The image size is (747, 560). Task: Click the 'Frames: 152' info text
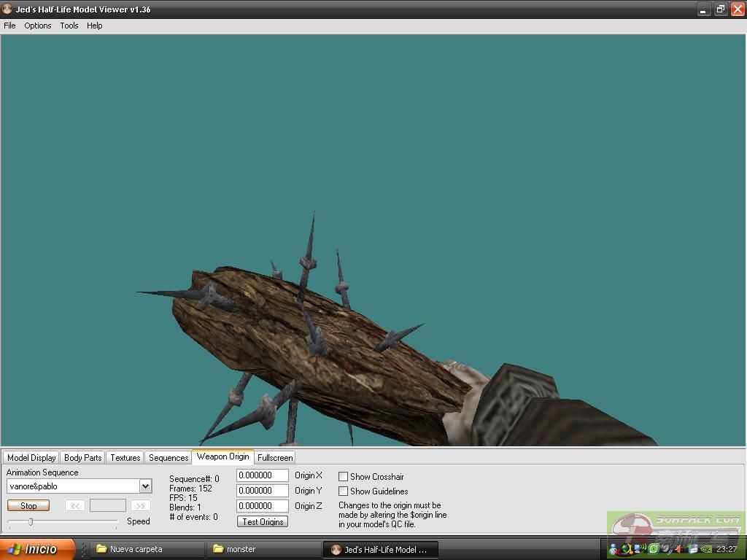pos(190,489)
